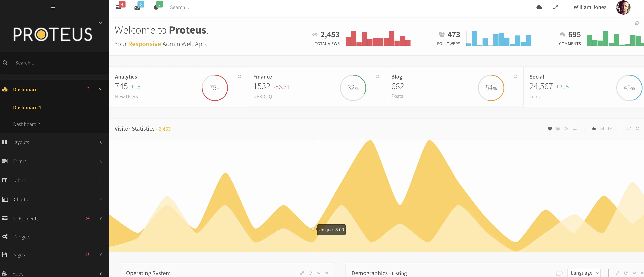The height and width of the screenshot is (277, 644).
Task: Expand the Forms chevron
Action: click(x=101, y=161)
